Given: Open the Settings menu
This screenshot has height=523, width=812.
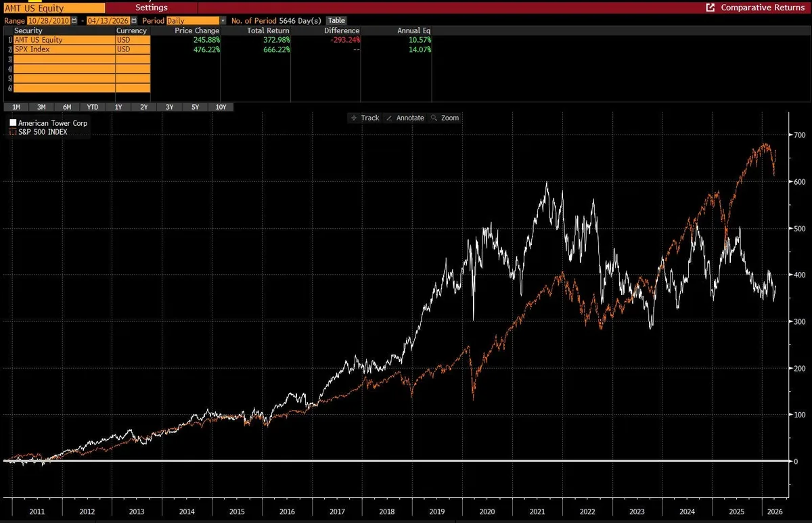Looking at the screenshot, I should click(x=151, y=7).
